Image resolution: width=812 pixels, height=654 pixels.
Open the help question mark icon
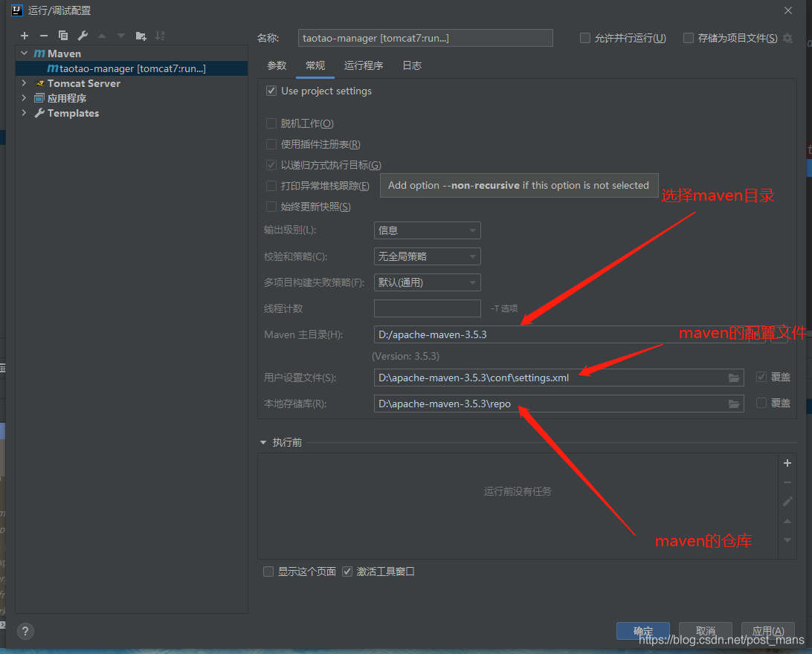25,631
